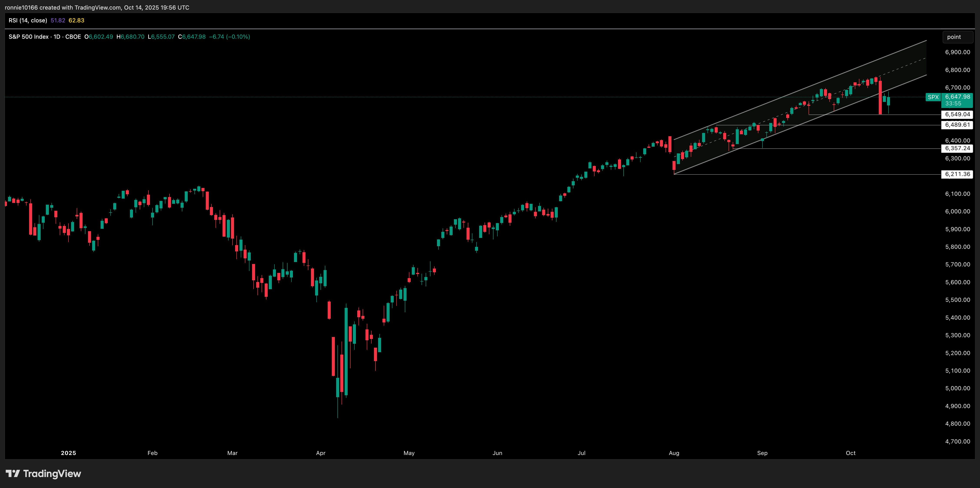The width and height of the screenshot is (980, 488).
Task: Select the large red October sell-off candle
Action: tap(880, 98)
